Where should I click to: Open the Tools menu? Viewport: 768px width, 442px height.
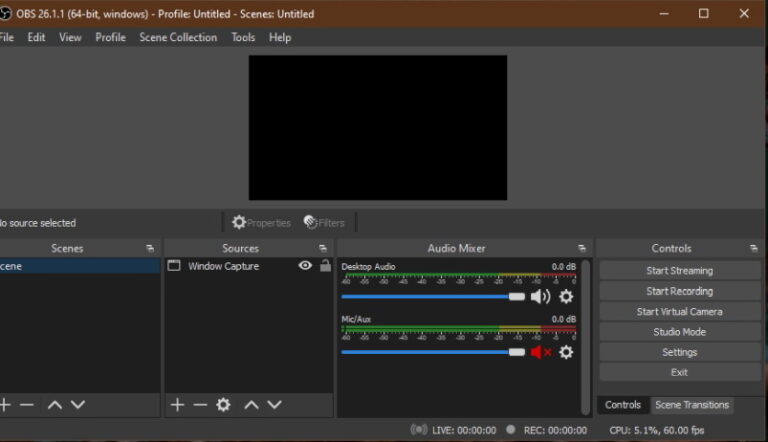pos(243,37)
